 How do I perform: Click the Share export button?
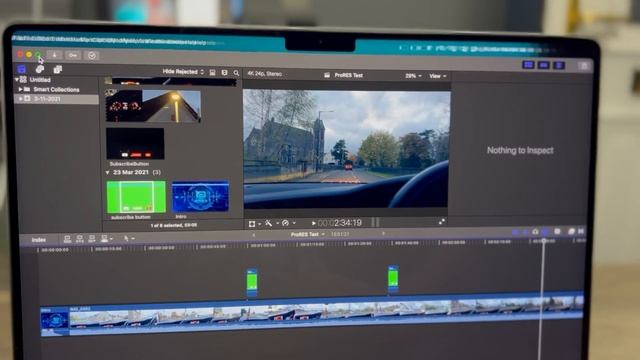click(x=584, y=66)
